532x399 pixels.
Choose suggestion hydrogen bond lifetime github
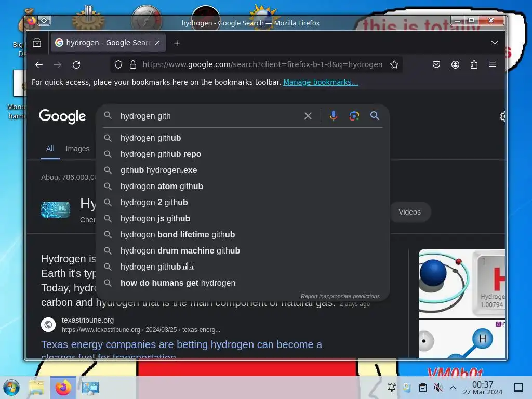pyautogui.click(x=243, y=235)
